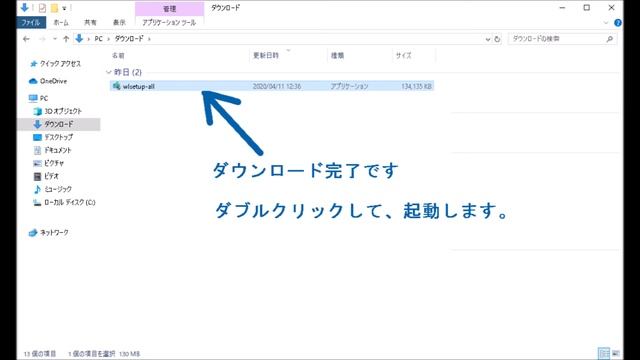The image size is (640, 360).
Task: Expand the ribbon with the chevron
Action: [606, 23]
